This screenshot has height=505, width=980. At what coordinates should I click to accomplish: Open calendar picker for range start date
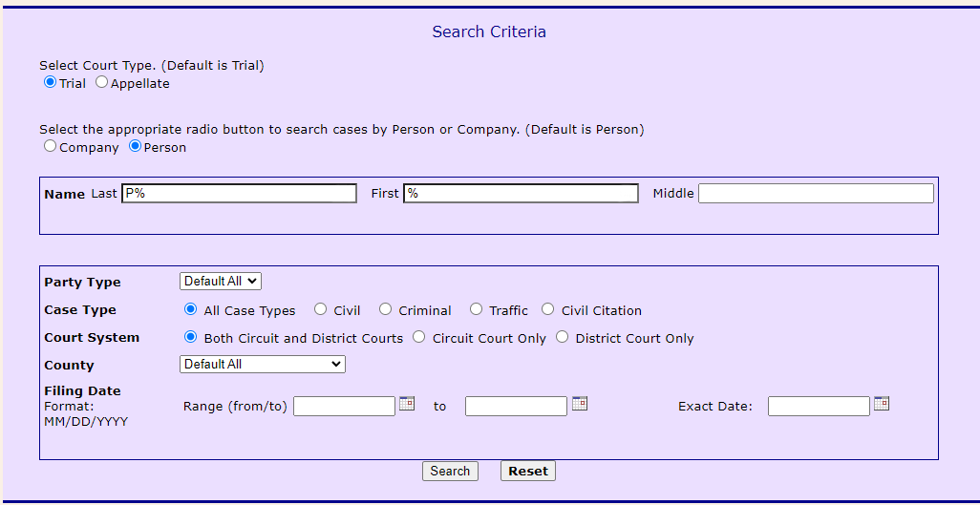[x=407, y=403]
